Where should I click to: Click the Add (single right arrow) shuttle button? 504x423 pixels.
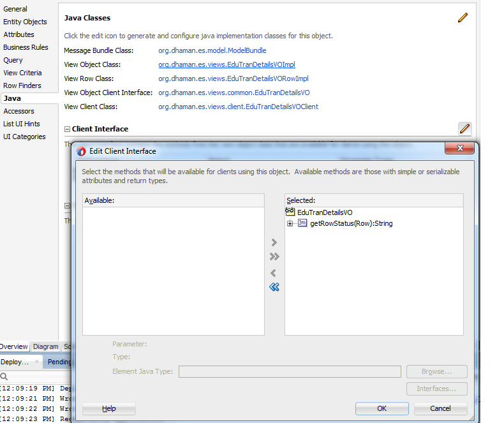point(274,243)
